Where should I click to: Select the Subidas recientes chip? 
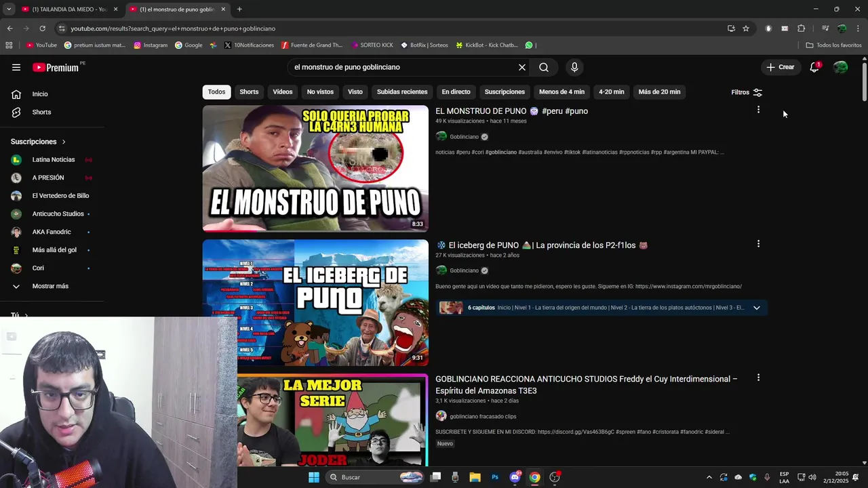pyautogui.click(x=402, y=92)
